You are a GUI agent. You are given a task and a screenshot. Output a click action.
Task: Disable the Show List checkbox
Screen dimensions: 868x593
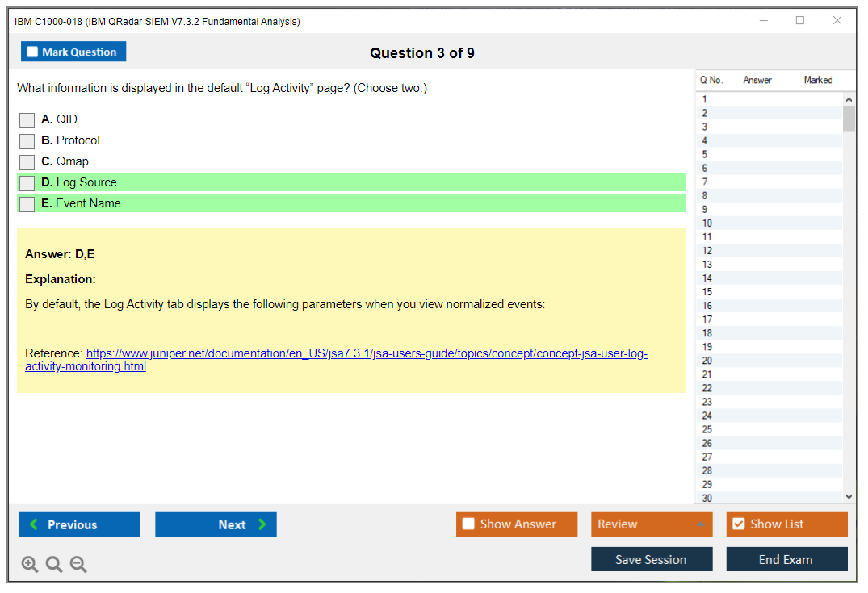tap(738, 524)
